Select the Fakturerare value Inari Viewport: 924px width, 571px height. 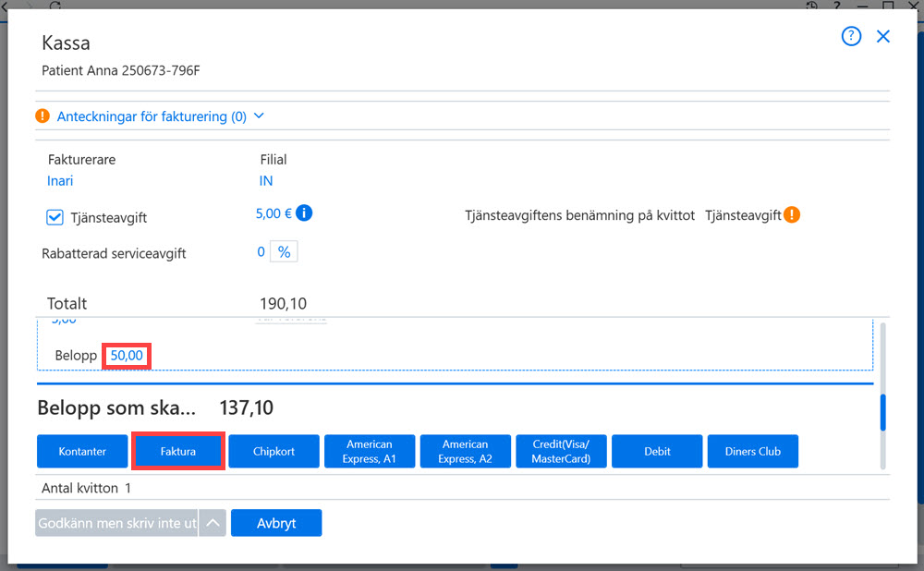click(x=60, y=180)
